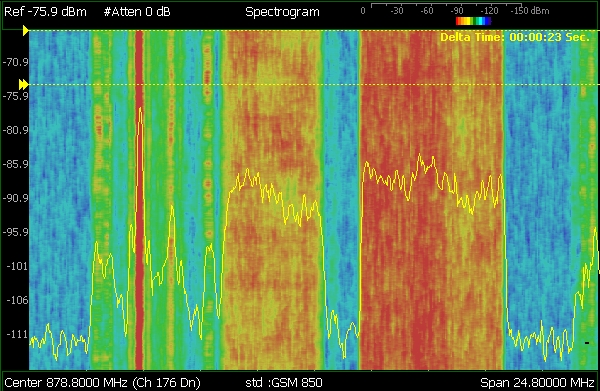Click the -70.9 y-axis label
This screenshot has height=391, width=600.
[x=16, y=62]
